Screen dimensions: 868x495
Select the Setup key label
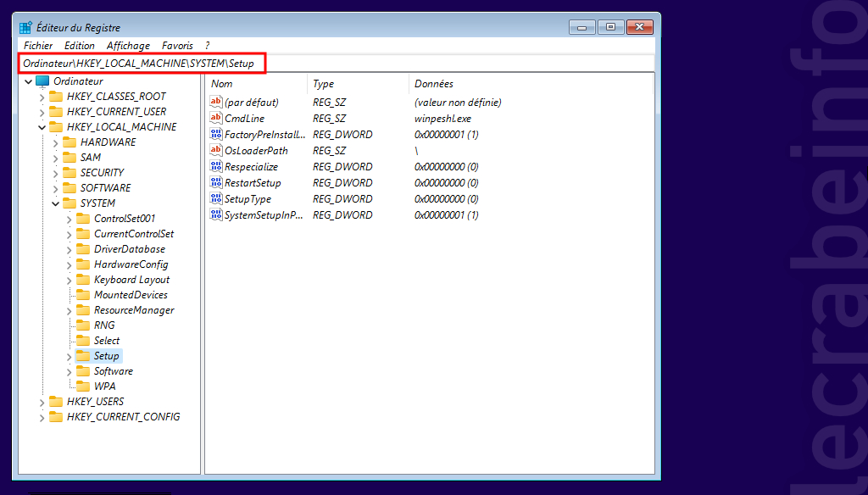pos(106,356)
